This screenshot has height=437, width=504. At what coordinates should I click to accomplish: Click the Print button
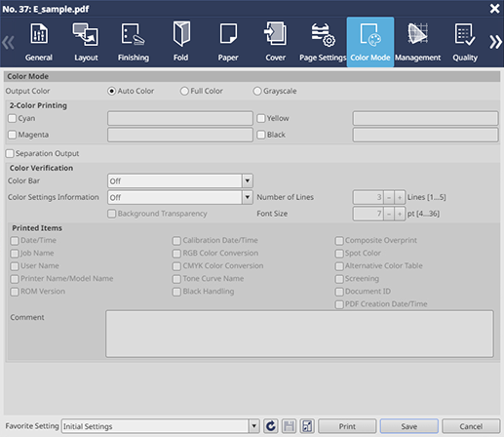(347, 426)
